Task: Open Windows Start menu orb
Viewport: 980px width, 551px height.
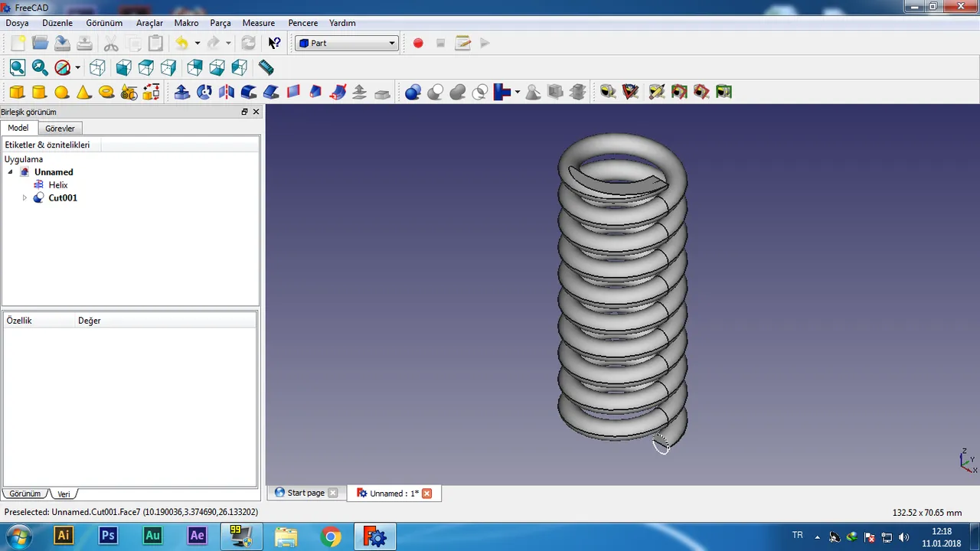Action: [18, 536]
